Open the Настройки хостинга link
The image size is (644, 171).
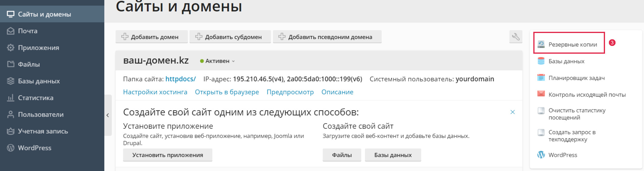[x=155, y=92]
